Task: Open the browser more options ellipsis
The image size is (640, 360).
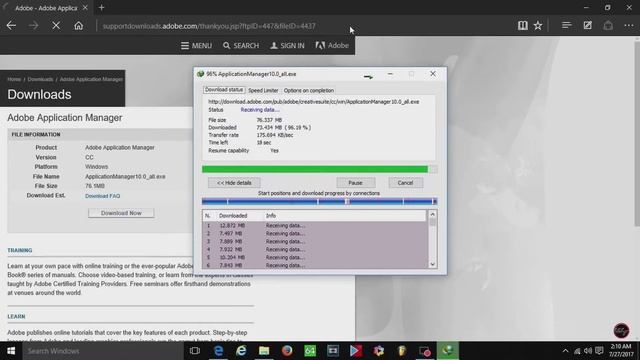Action: pos(629,25)
